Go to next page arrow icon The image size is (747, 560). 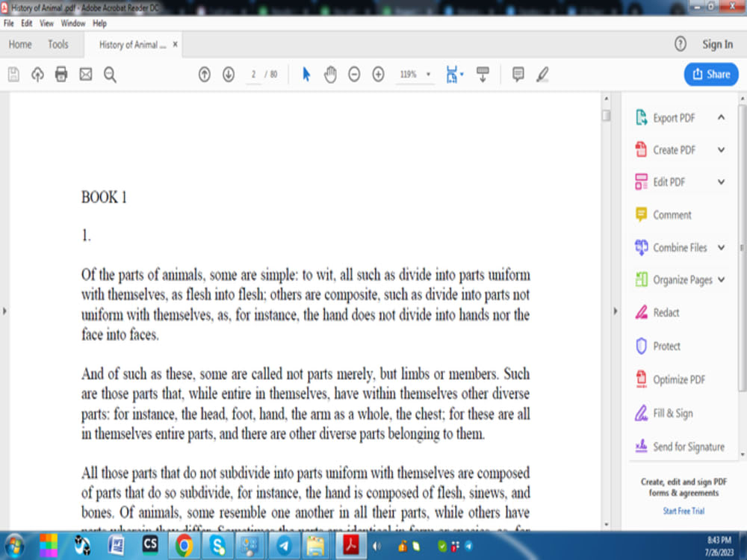(x=229, y=74)
